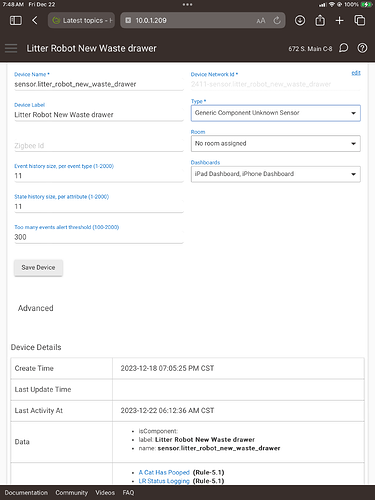Open the hamburger navigation menu
375x500 pixels.
point(11,48)
